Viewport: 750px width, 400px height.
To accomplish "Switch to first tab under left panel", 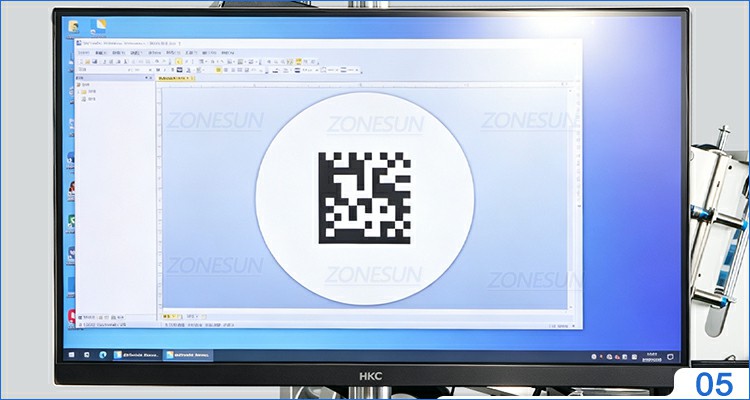I will pos(87,317).
